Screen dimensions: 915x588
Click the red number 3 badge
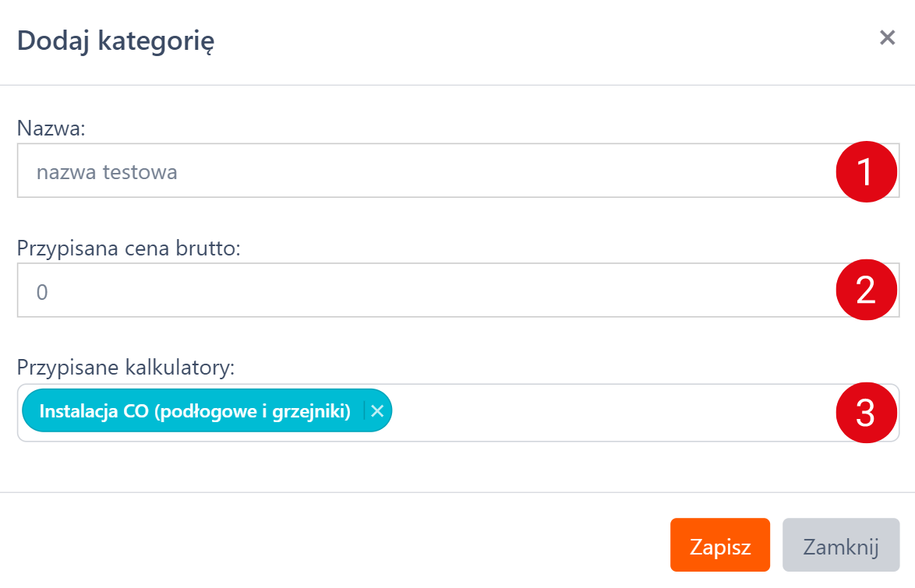click(x=867, y=413)
